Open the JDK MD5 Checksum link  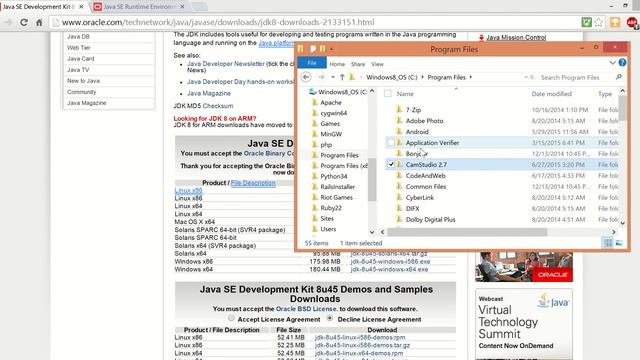[x=218, y=106]
